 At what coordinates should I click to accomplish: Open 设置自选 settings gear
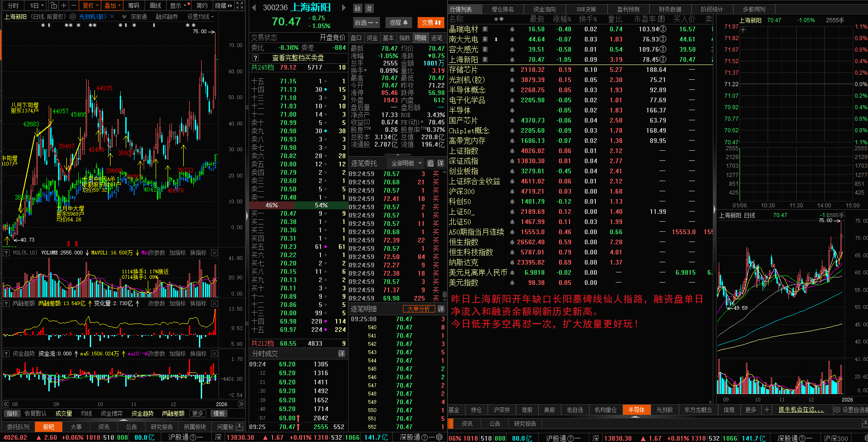tap(837, 410)
